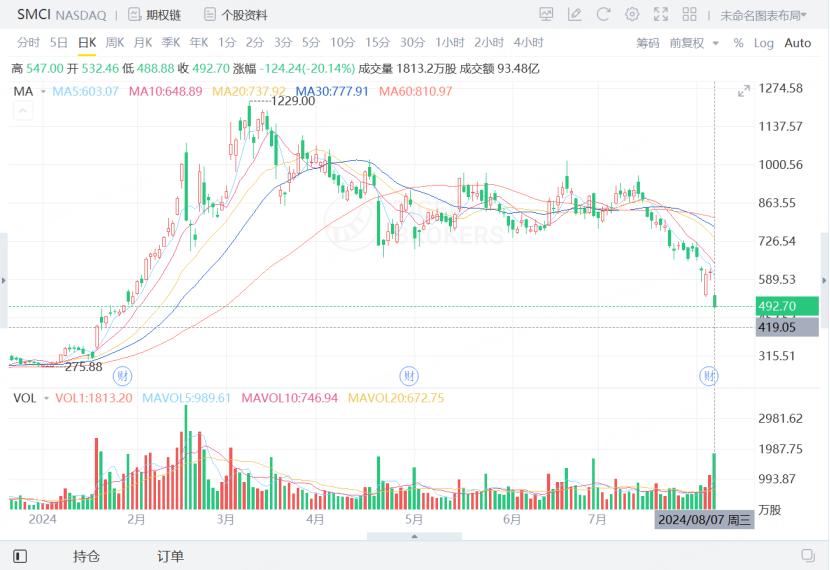Switch to 分时 intraday tab
This screenshot has height=570, width=830.
[28, 42]
